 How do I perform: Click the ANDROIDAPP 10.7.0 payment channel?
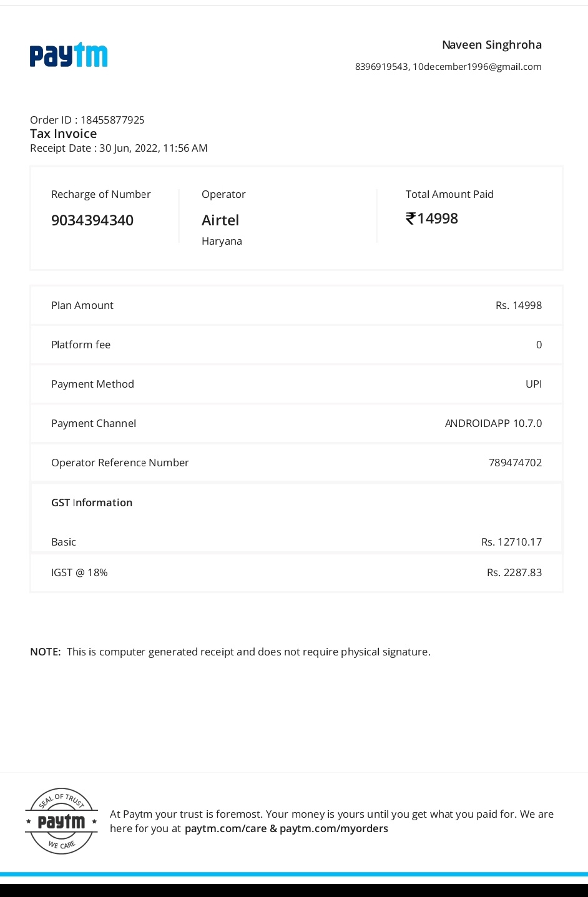493,423
